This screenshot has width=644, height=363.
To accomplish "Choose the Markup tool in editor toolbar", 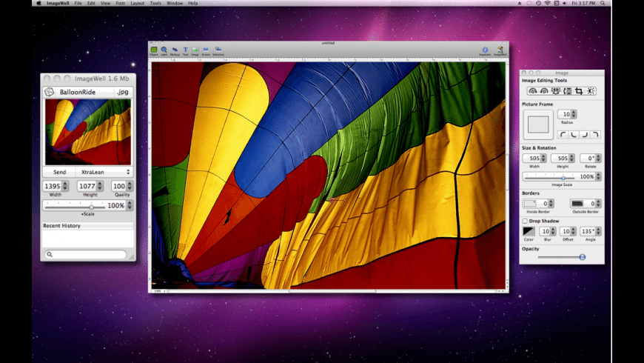I will (x=175, y=50).
